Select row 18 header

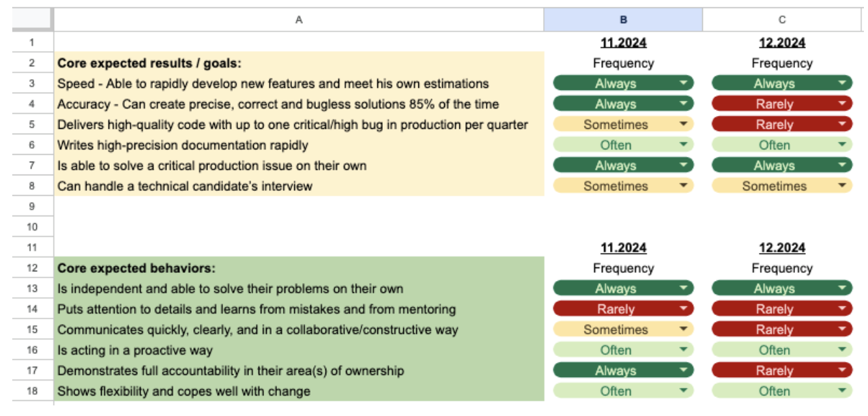[x=32, y=391]
